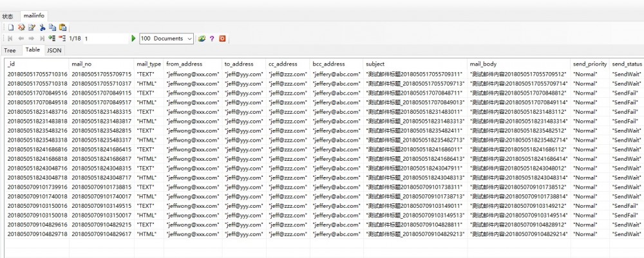Click the edit document icon
Screen dimensions: 644x258
(32, 28)
